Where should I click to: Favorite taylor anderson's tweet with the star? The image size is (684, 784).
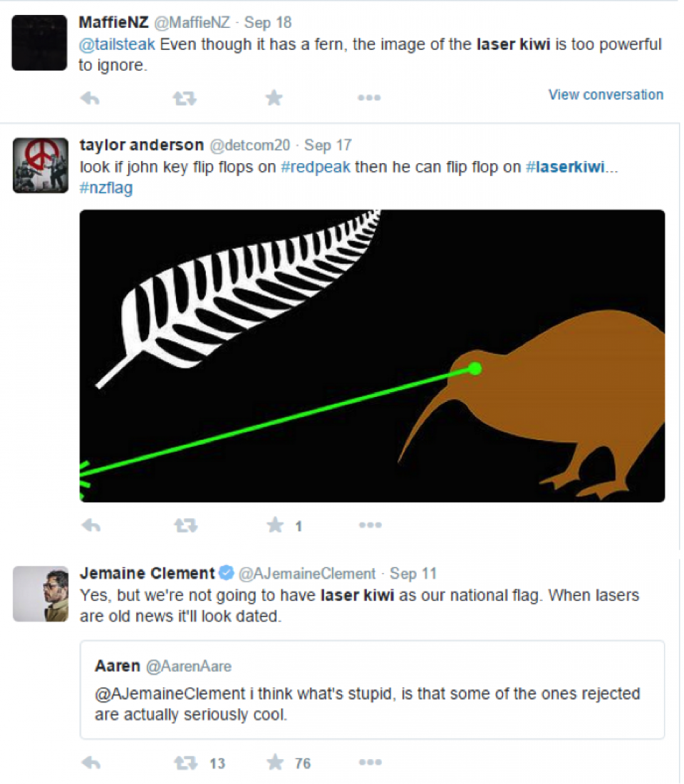[x=275, y=526]
